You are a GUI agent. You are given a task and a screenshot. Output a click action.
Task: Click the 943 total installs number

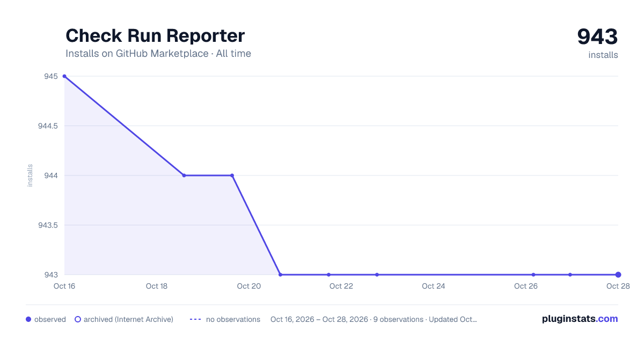click(597, 36)
